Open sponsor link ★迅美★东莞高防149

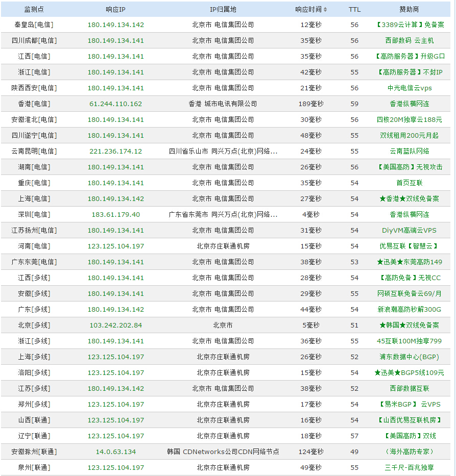(x=409, y=262)
